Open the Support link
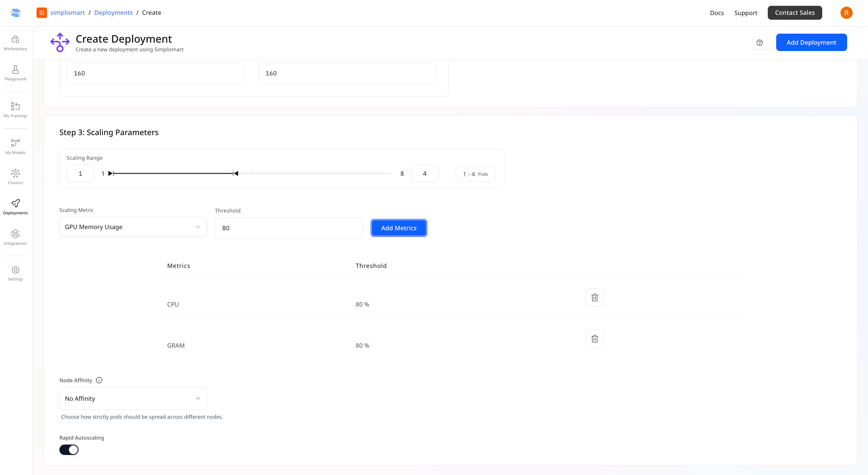Viewport: 868px width, 475px height. (x=746, y=13)
